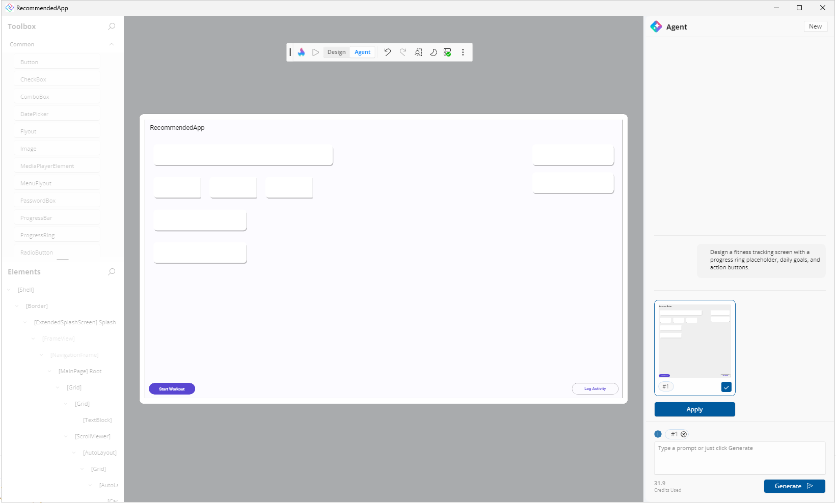Collapse the [MainPage] Root node
This screenshot has height=504, width=836.
(x=50, y=371)
